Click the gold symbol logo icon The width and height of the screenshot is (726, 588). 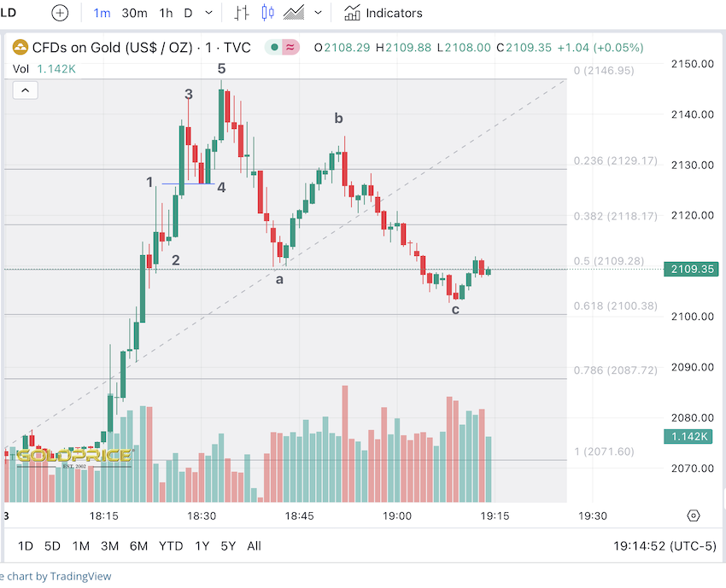19,47
